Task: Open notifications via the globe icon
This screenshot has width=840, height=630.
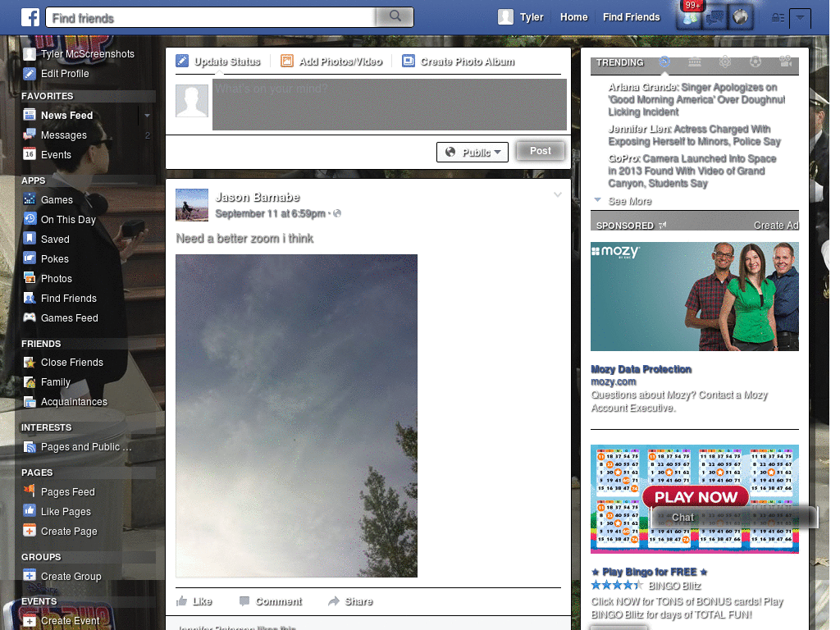Action: click(x=739, y=17)
